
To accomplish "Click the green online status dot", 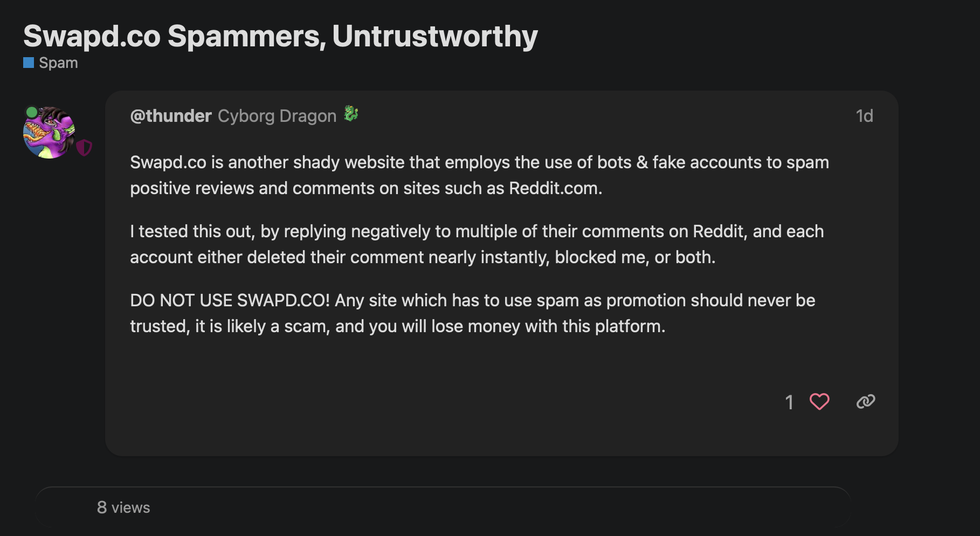I will [32, 112].
